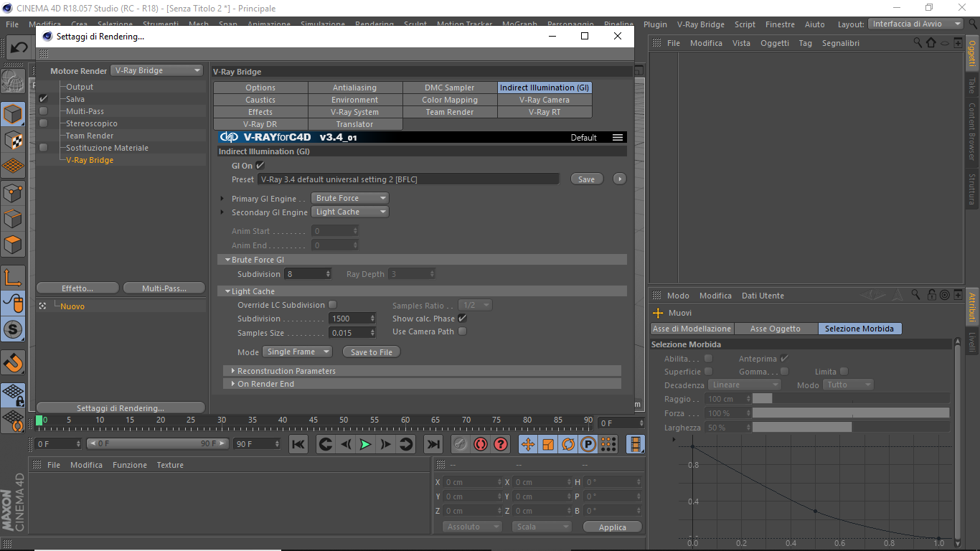Switch to the Antialiasing tab
This screenshot has height=551, width=980.
(x=354, y=88)
